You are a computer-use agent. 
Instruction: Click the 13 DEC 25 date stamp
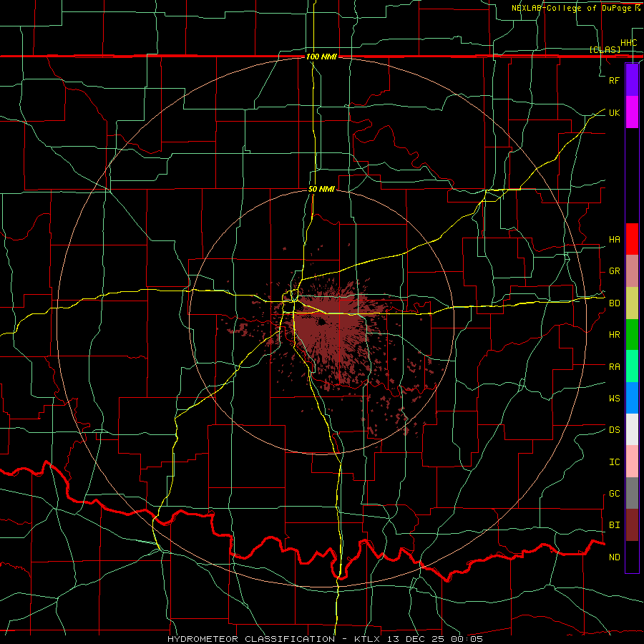[x=417, y=639]
